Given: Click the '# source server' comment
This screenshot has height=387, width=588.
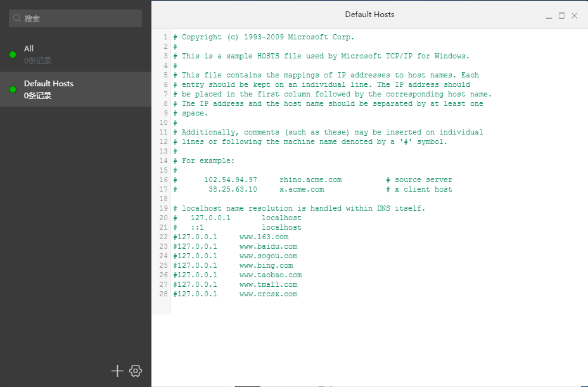Looking at the screenshot, I should (419, 180).
